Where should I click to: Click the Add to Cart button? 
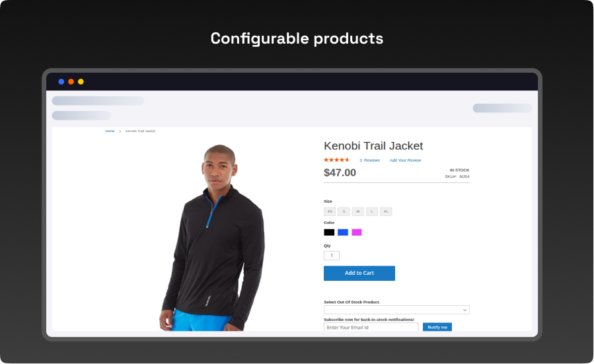(359, 273)
